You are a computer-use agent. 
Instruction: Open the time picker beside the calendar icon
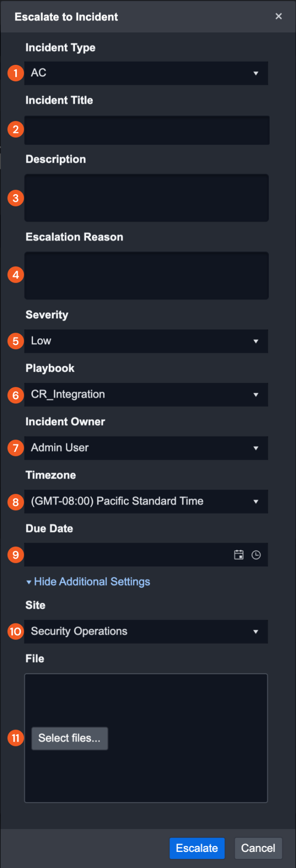[256, 554]
